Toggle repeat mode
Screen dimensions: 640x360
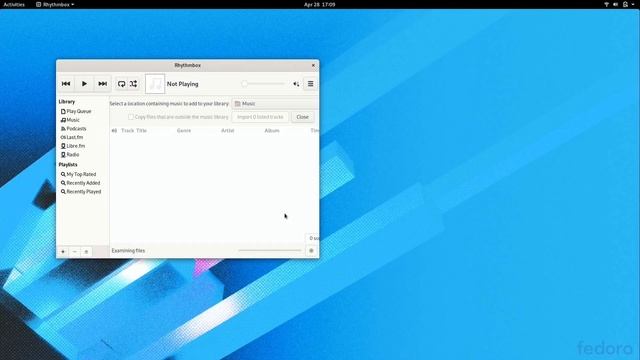pyautogui.click(x=121, y=84)
